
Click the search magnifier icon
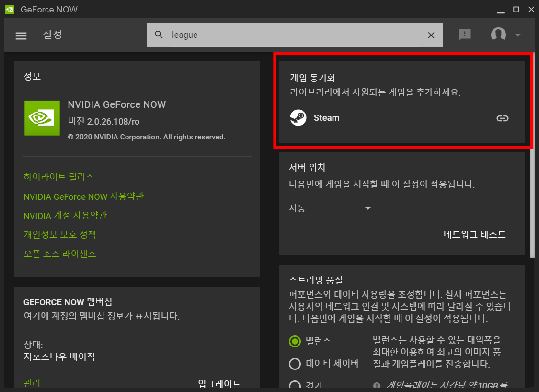(x=159, y=35)
